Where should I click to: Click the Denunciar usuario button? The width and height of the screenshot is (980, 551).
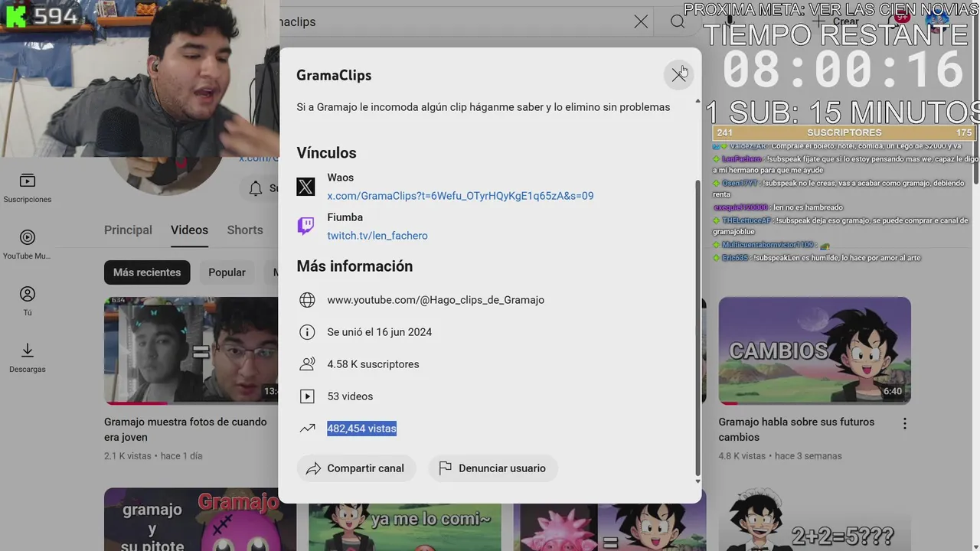pyautogui.click(x=493, y=468)
